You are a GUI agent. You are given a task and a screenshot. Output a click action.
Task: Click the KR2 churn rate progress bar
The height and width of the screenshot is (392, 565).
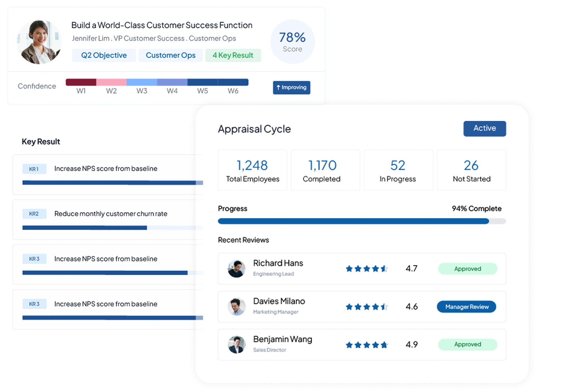(x=113, y=228)
